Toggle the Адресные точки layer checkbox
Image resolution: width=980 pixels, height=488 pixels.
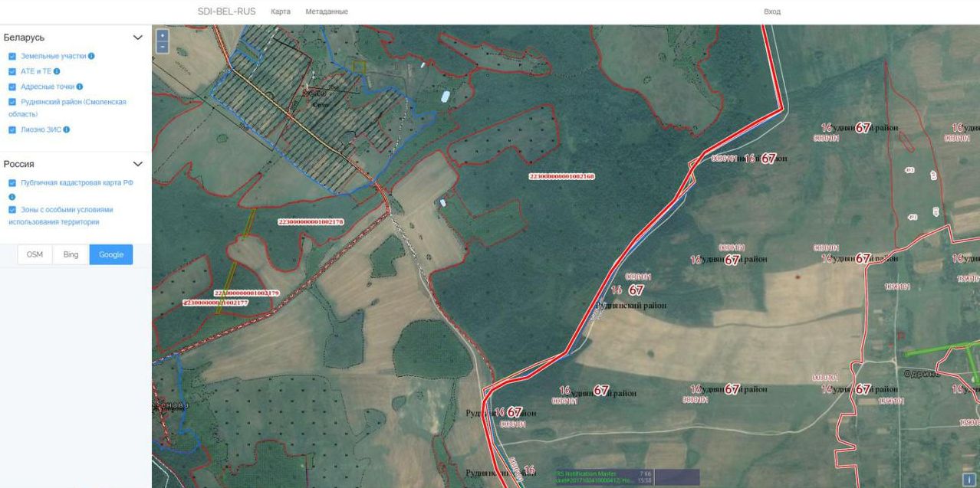(12, 87)
